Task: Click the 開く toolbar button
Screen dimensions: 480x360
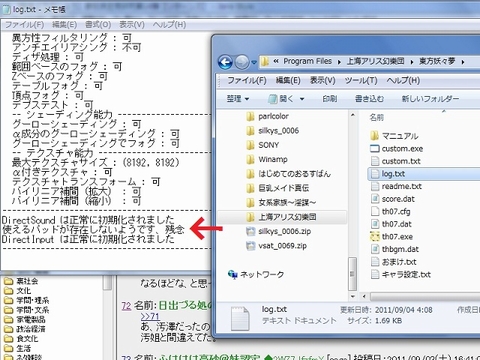Action: tap(282, 99)
